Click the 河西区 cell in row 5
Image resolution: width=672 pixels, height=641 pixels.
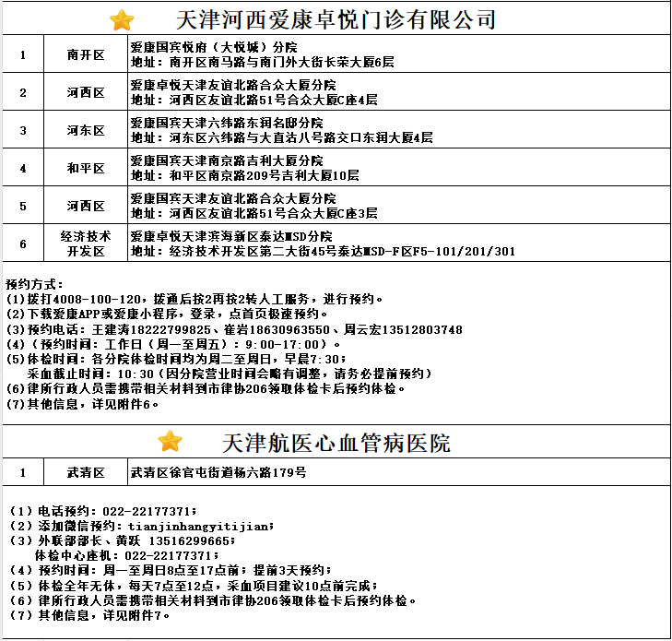coord(86,206)
